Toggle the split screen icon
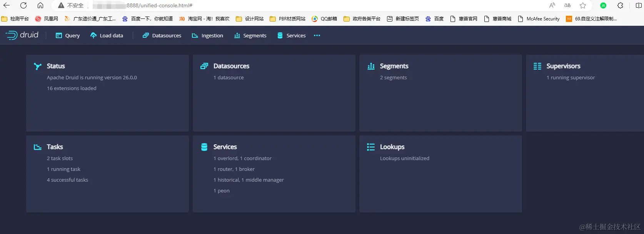 tap(639, 5)
